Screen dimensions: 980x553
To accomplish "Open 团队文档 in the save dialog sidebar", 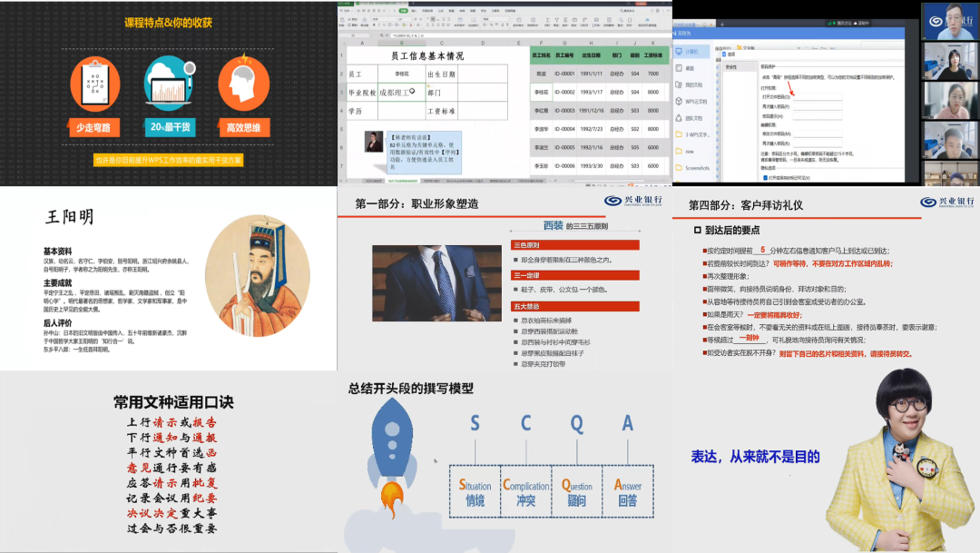I will tap(695, 117).
